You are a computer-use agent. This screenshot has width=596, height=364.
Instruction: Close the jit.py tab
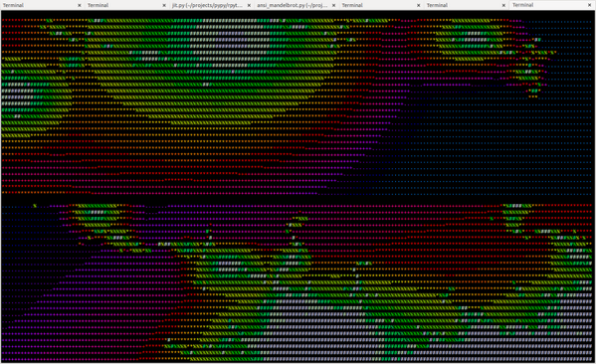pyautogui.click(x=249, y=5)
